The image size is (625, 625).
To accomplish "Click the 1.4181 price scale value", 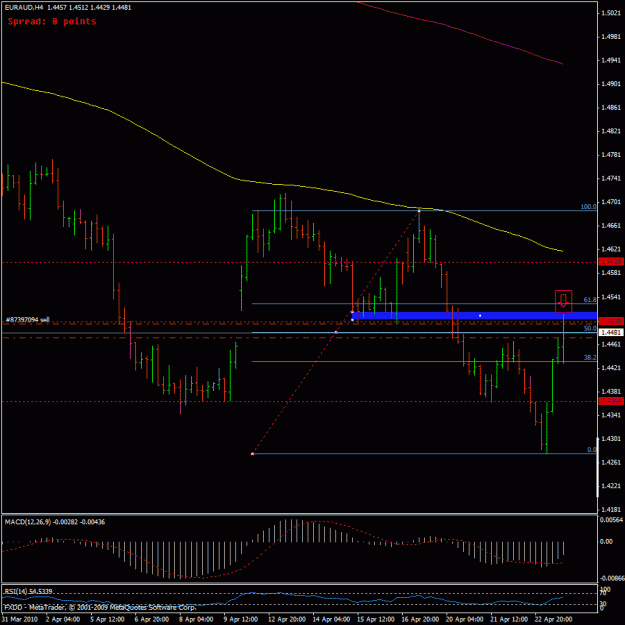I will pyautogui.click(x=610, y=509).
